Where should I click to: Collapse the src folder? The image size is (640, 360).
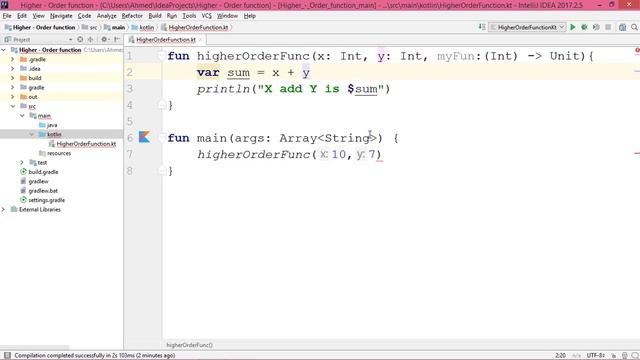[13, 106]
